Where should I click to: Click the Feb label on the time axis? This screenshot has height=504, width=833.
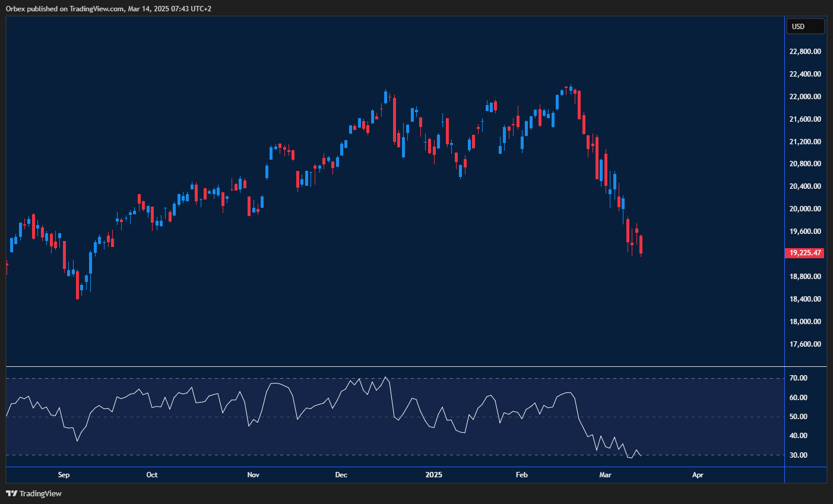[521, 475]
